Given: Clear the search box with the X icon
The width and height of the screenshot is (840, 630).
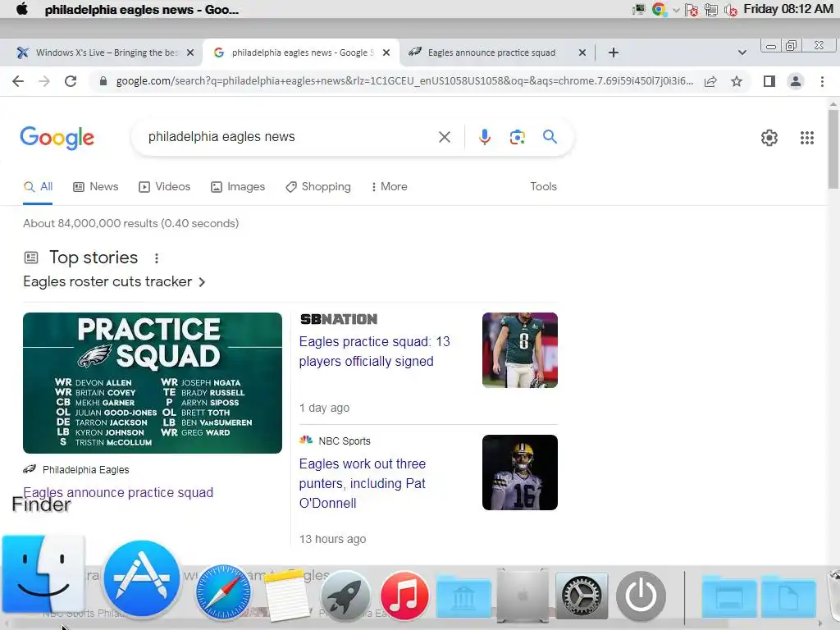Looking at the screenshot, I should click(x=444, y=137).
